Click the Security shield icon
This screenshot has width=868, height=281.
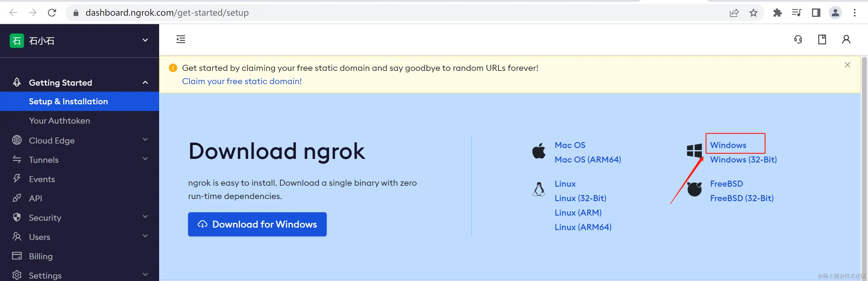[x=17, y=217]
